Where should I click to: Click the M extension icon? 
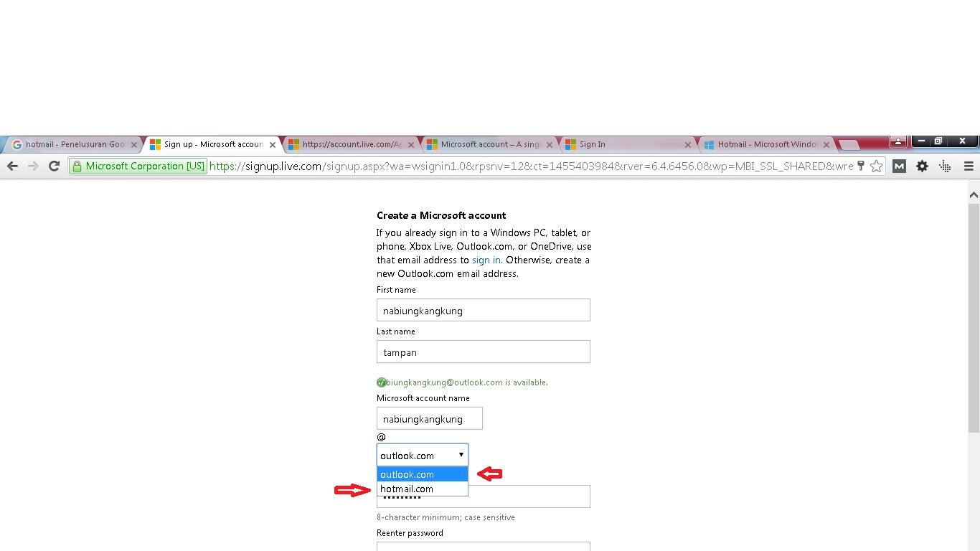[899, 166]
